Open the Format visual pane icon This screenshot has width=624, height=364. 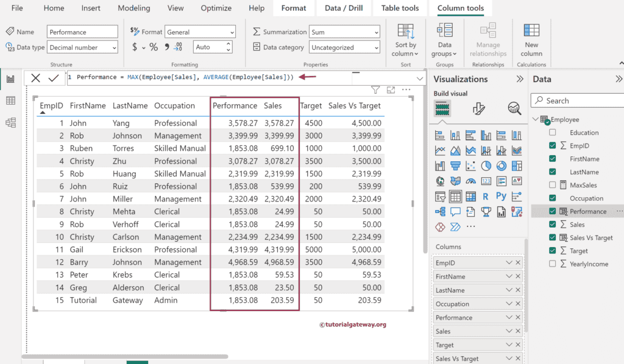[x=479, y=108]
